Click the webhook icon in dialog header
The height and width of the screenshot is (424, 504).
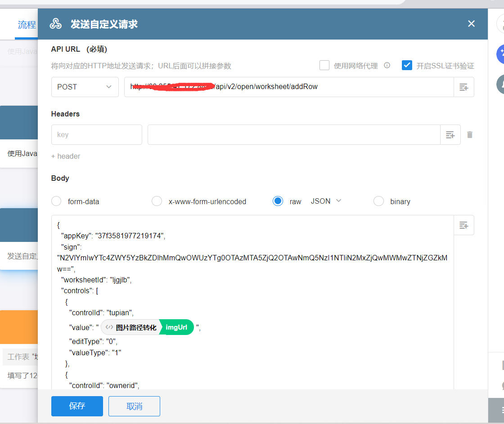click(x=56, y=24)
